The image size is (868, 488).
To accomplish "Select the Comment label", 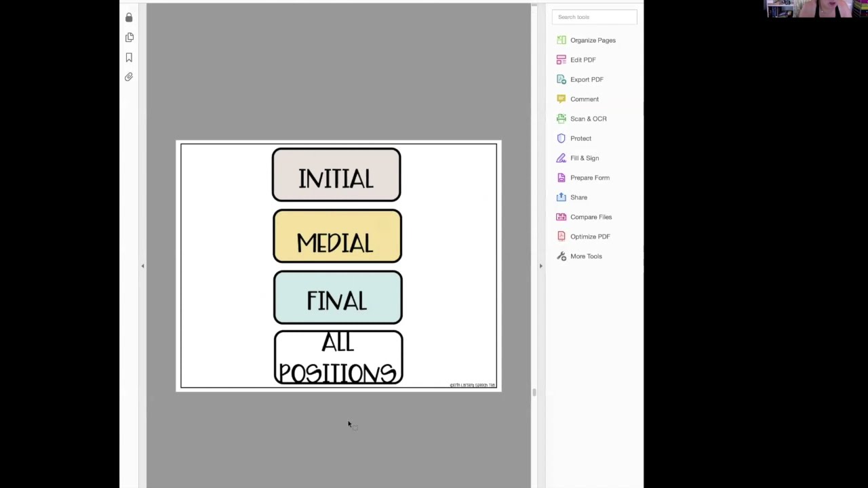I will click(584, 99).
